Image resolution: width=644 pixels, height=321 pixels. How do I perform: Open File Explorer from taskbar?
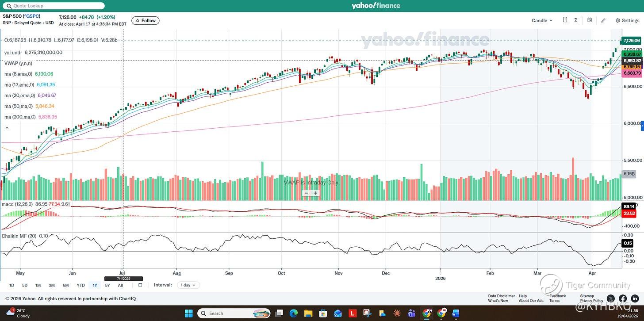[308, 313]
